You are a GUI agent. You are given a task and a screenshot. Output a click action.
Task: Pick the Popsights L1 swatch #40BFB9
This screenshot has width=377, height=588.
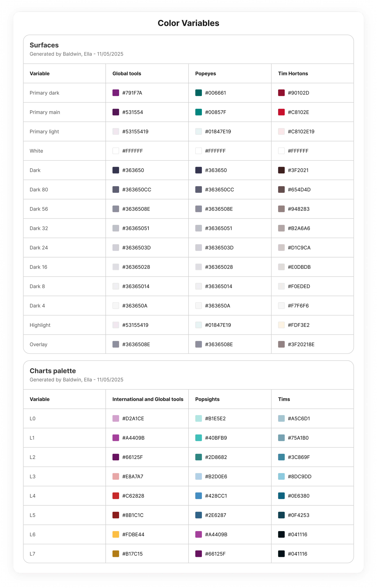199,438
